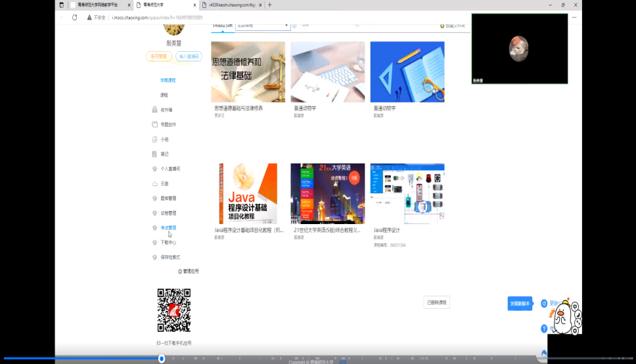Click the course search input field

(327, 25)
